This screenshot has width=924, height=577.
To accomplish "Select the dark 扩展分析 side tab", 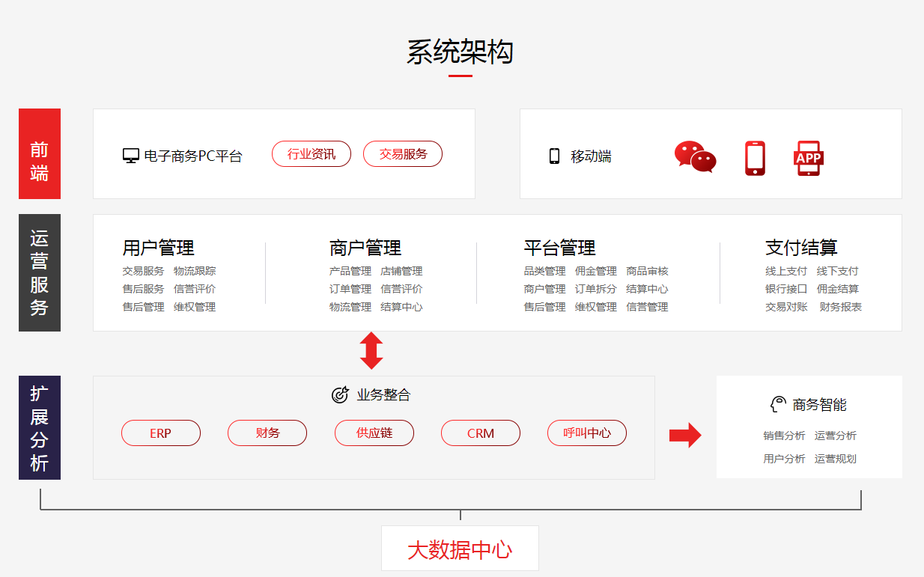I will pyautogui.click(x=40, y=427).
